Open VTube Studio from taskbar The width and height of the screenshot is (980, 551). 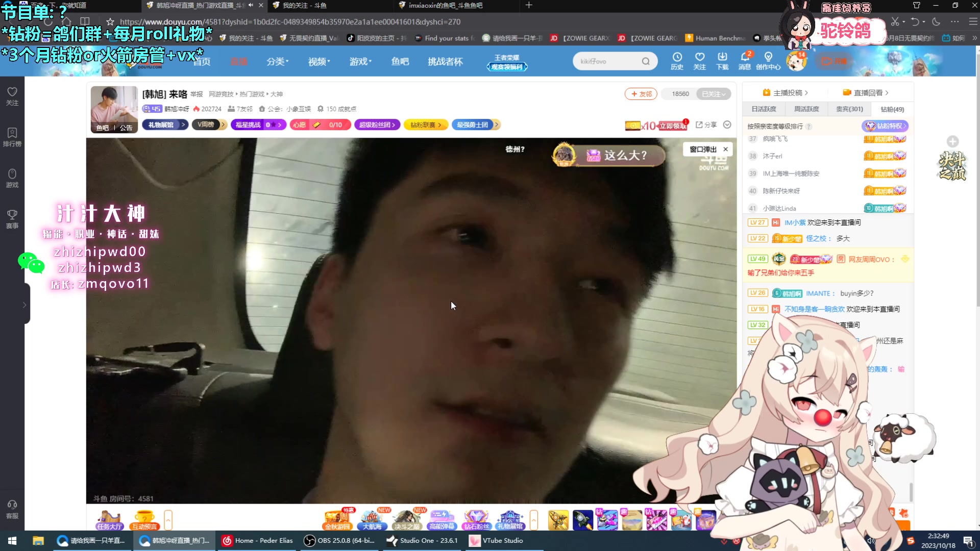[x=497, y=540]
